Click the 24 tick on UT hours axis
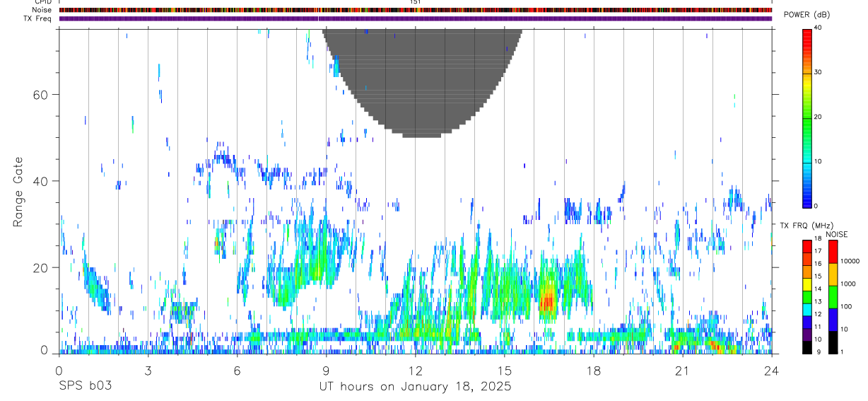This screenshot has width=868, height=401. [x=772, y=371]
